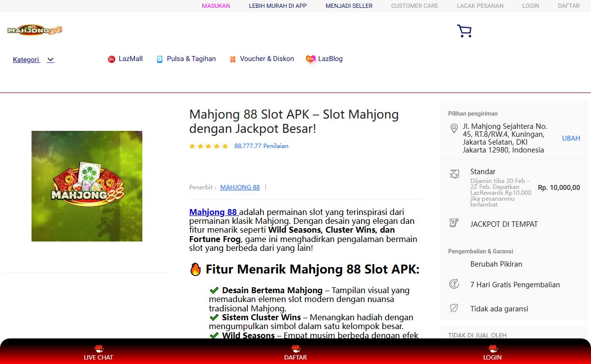
Task: Click the Live Chat icon in bottom bar
Action: click(98, 348)
